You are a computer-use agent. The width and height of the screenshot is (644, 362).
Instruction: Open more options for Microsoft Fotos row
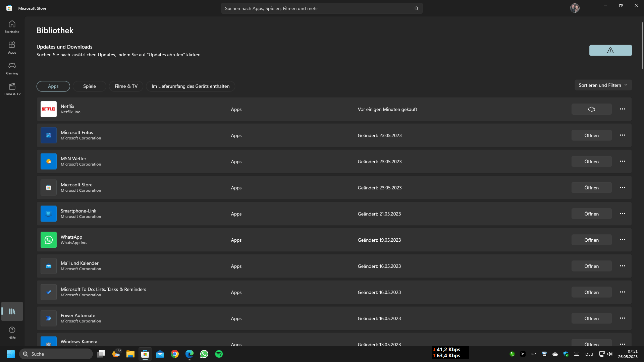pyautogui.click(x=622, y=135)
